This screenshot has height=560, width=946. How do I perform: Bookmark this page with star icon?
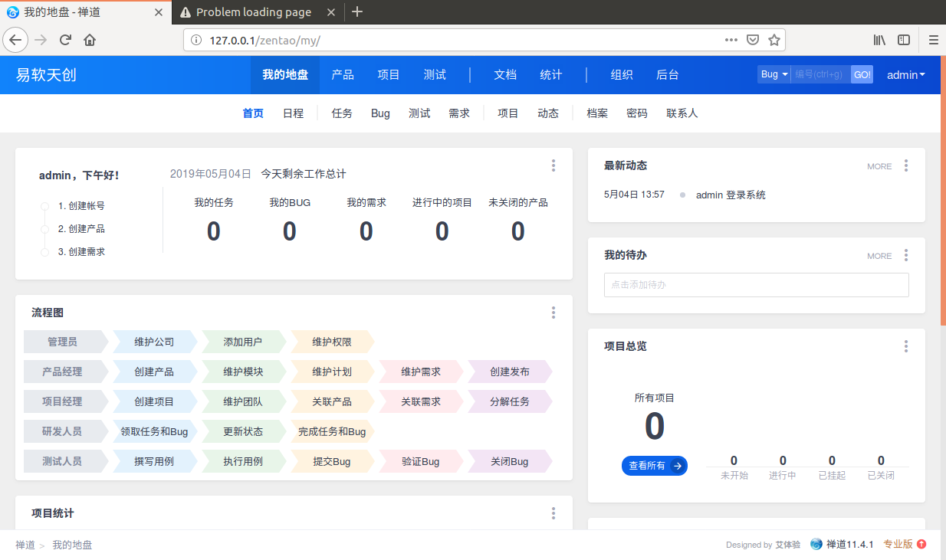[774, 40]
